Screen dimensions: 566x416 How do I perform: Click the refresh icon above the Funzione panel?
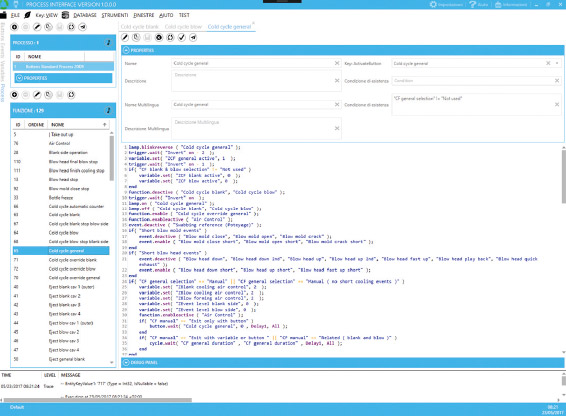coord(71,95)
